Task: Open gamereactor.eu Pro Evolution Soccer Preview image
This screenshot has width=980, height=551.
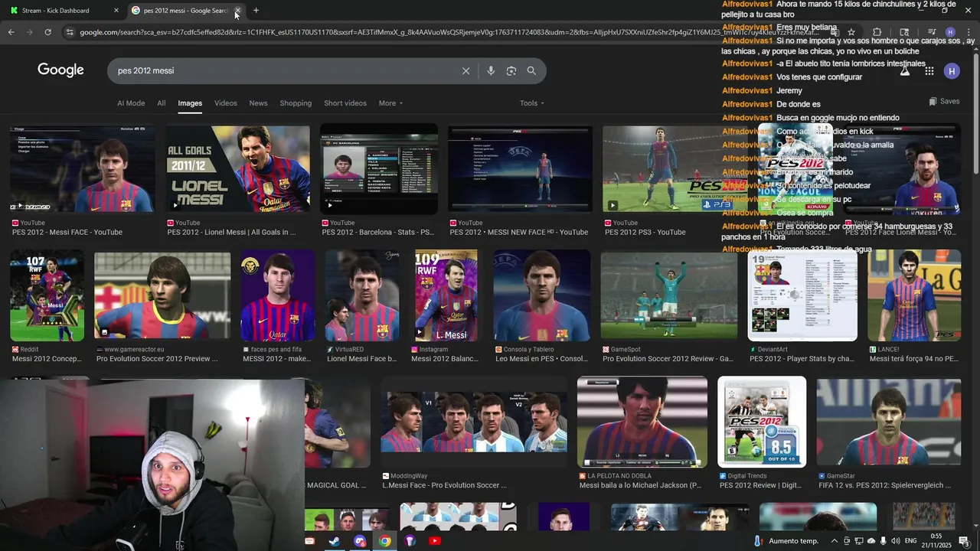Action: tap(162, 295)
